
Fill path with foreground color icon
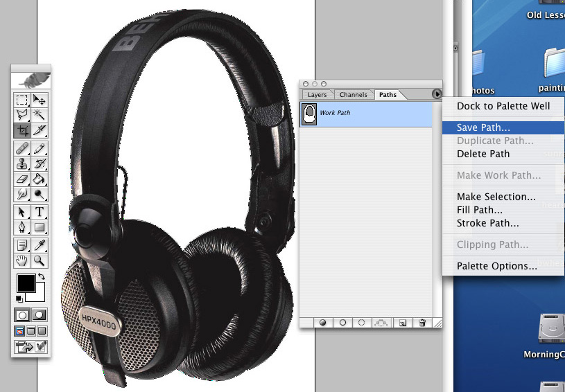tap(323, 323)
